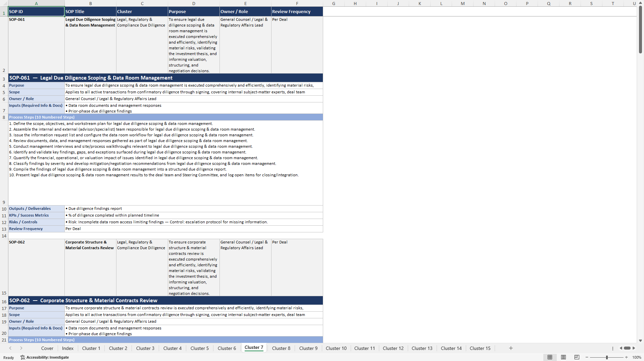Click 'Corporate Structure & Material Contracts Review' title cell
The height and width of the screenshot is (361, 644).
click(x=90, y=267)
